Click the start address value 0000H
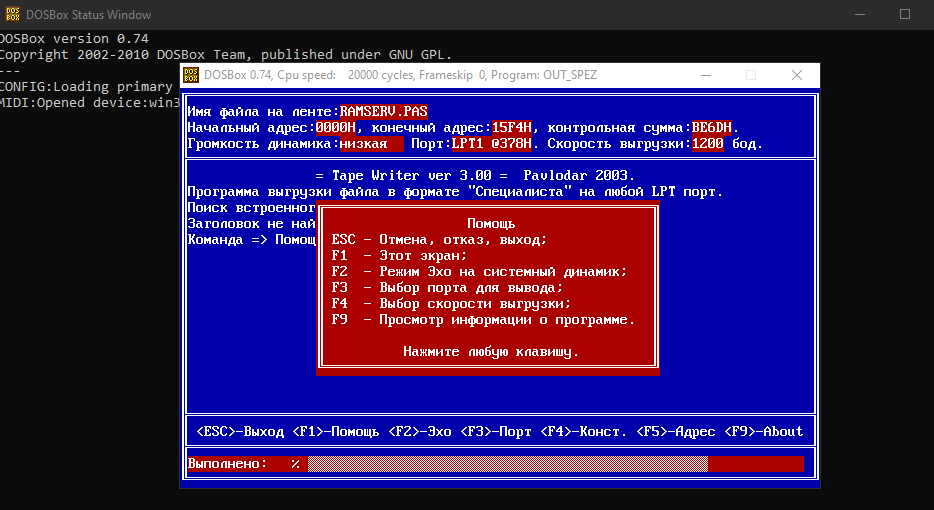This screenshot has width=934, height=510. pos(335,128)
